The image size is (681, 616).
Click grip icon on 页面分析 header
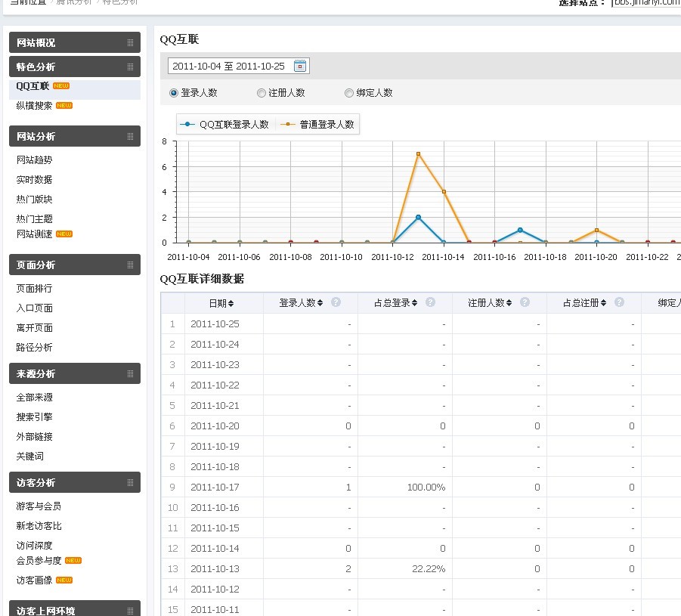click(130, 265)
